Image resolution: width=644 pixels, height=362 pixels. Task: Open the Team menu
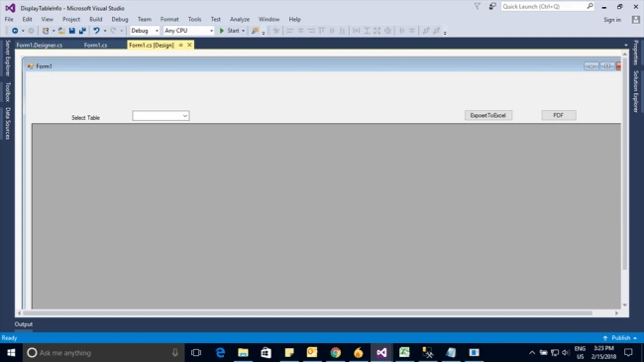click(x=145, y=19)
